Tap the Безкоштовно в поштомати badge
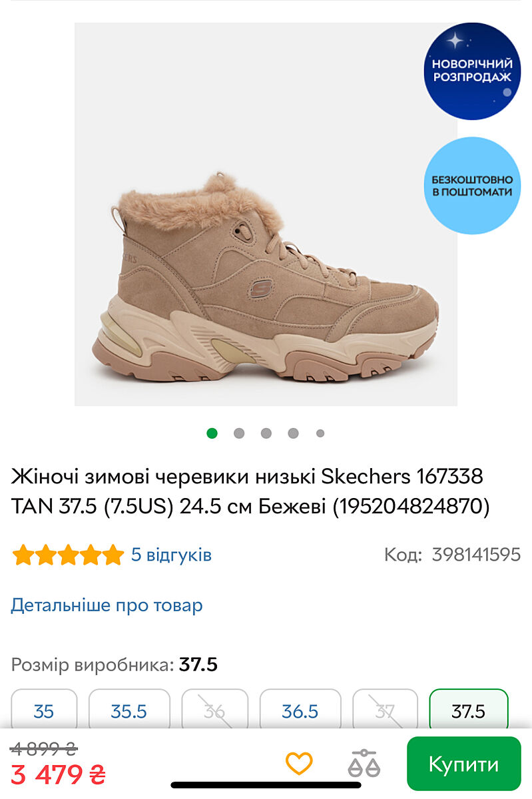 (472, 186)
